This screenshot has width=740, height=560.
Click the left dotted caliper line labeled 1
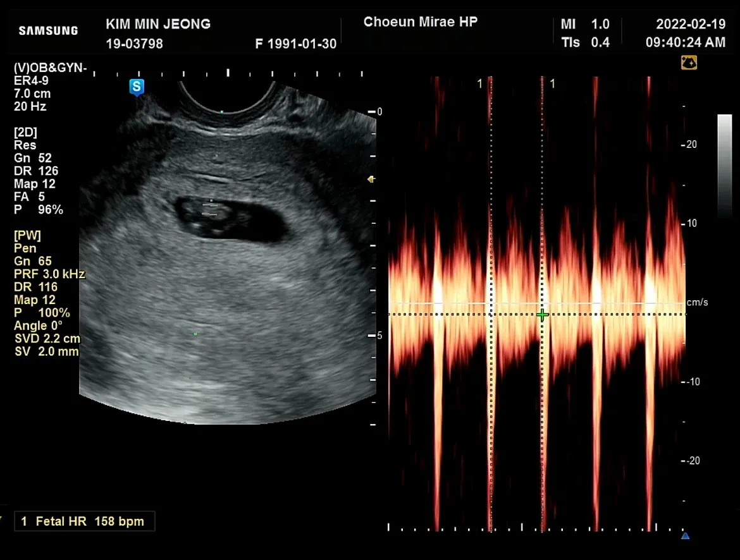[x=491, y=302]
